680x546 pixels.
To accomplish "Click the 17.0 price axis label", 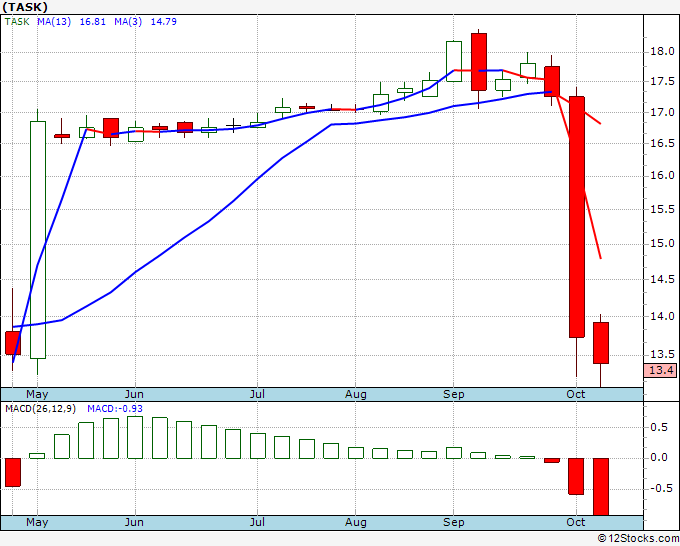I will point(662,112).
